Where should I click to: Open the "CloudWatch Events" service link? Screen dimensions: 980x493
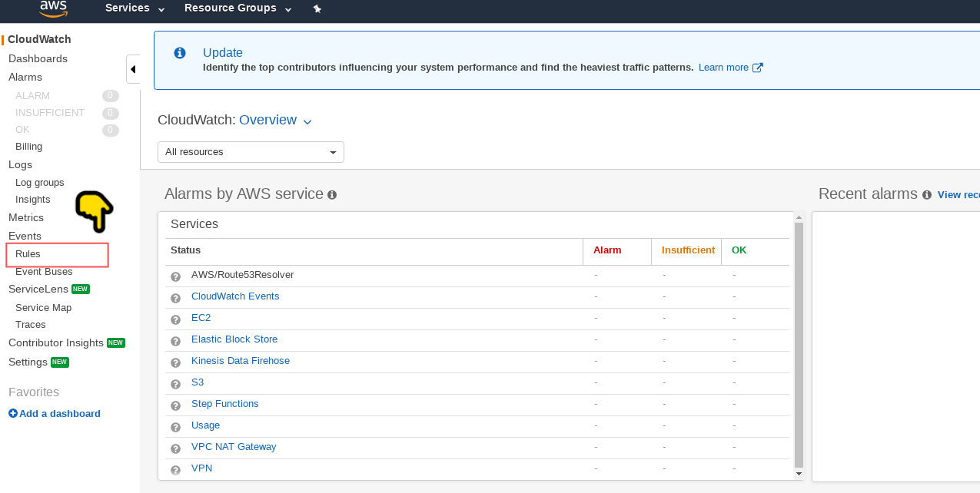[235, 296]
